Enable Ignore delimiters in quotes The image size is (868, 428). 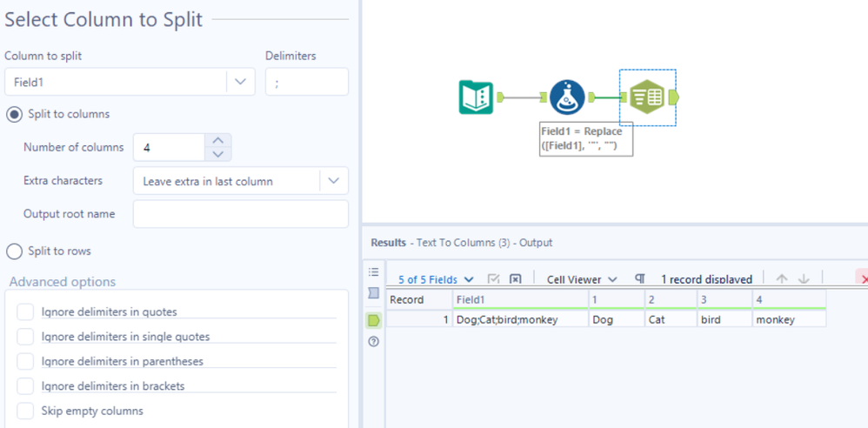pyautogui.click(x=25, y=311)
